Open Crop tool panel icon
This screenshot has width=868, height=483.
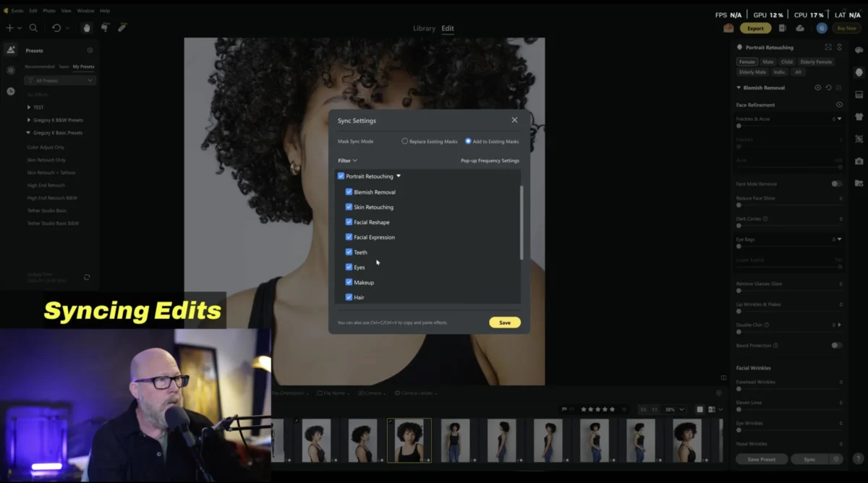pos(859,138)
